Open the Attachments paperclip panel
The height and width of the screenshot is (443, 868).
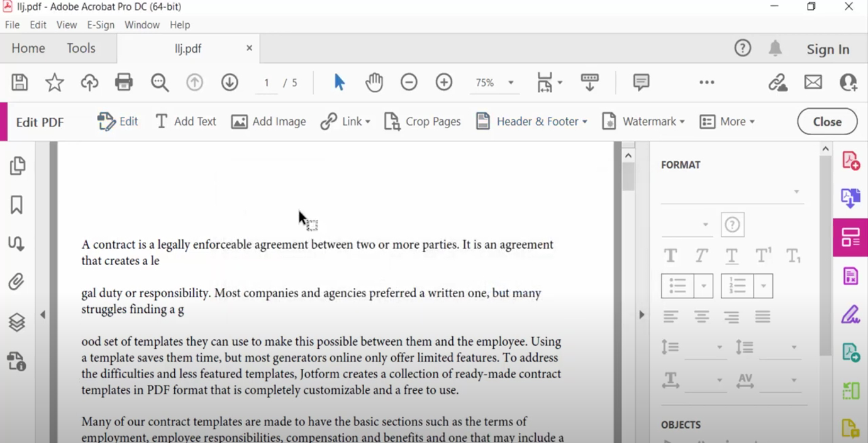point(17,282)
